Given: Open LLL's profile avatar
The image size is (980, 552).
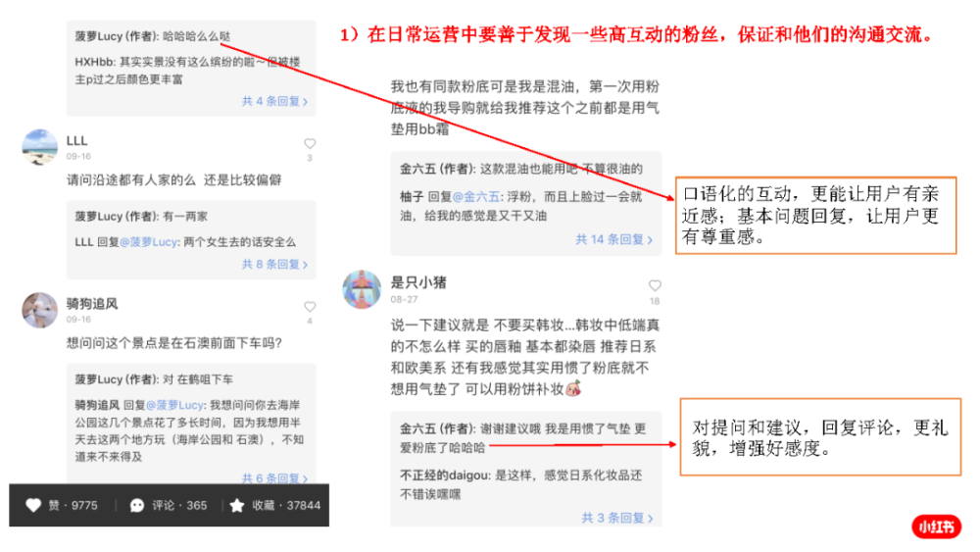Looking at the screenshot, I should point(40,147).
